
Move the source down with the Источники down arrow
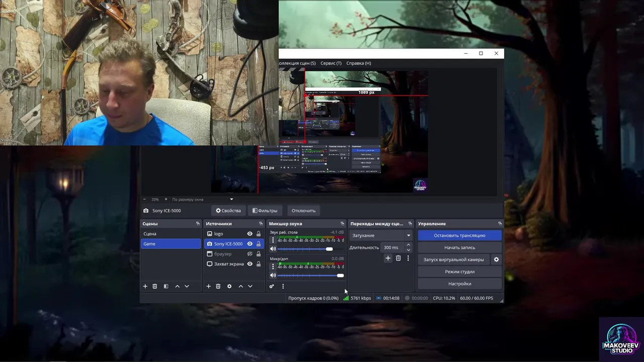(250, 286)
